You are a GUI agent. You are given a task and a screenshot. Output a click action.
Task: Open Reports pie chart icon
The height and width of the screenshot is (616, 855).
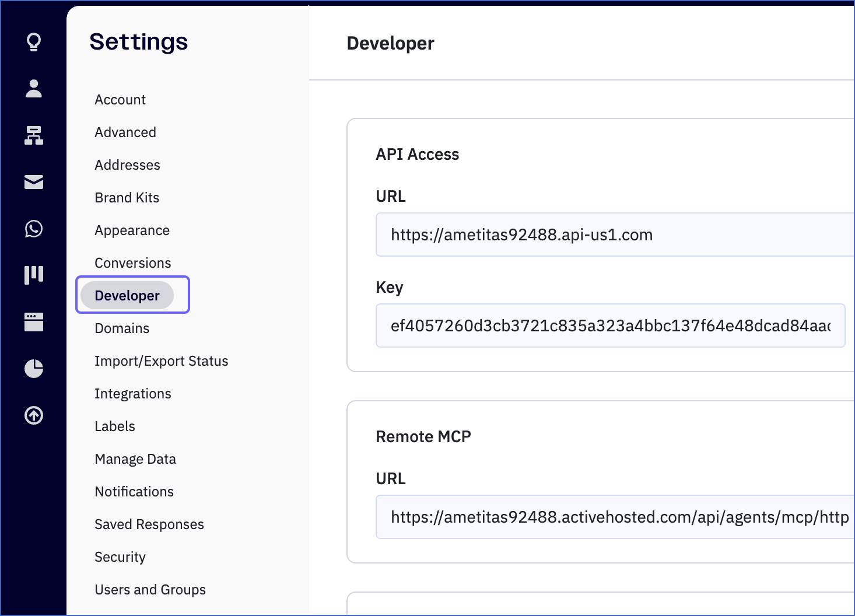(x=34, y=369)
